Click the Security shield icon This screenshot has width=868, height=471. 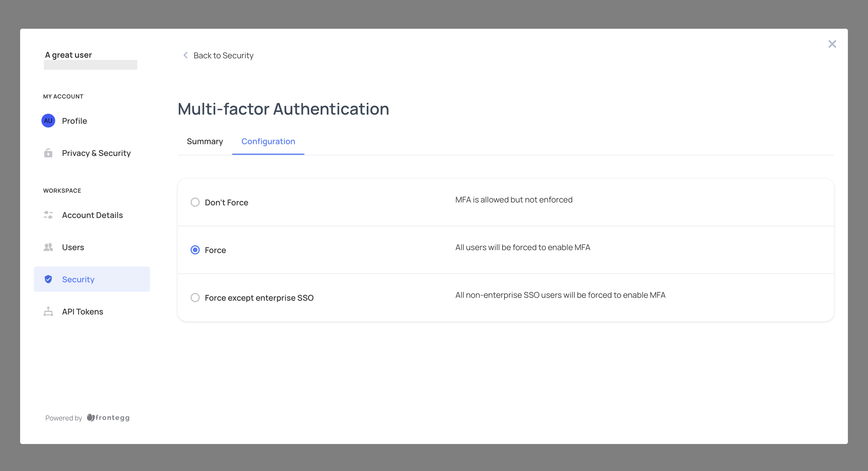(x=48, y=279)
